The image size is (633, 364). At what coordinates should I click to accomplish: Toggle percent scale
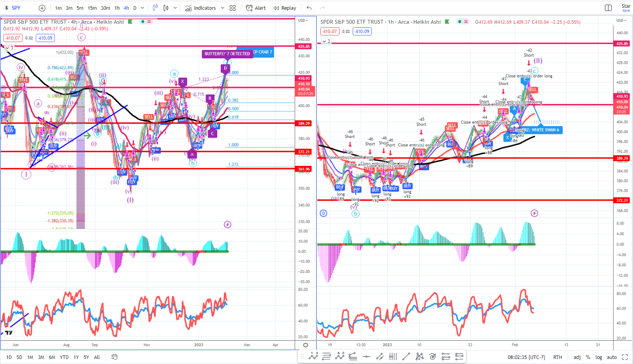click(x=588, y=357)
